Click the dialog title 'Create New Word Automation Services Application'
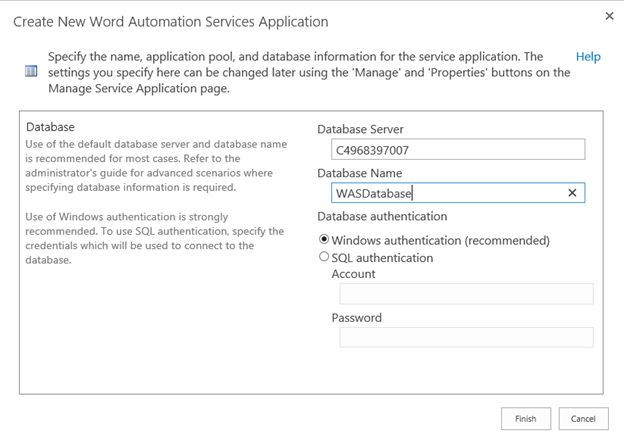 tap(170, 21)
